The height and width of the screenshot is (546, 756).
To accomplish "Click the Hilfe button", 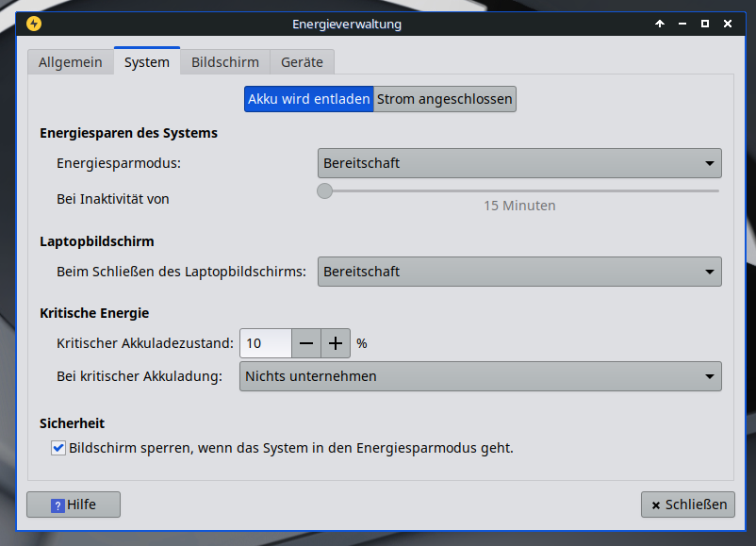I will [x=74, y=505].
